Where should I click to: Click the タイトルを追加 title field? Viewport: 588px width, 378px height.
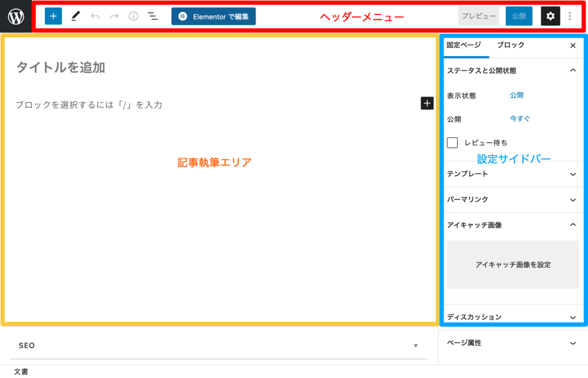(60, 68)
